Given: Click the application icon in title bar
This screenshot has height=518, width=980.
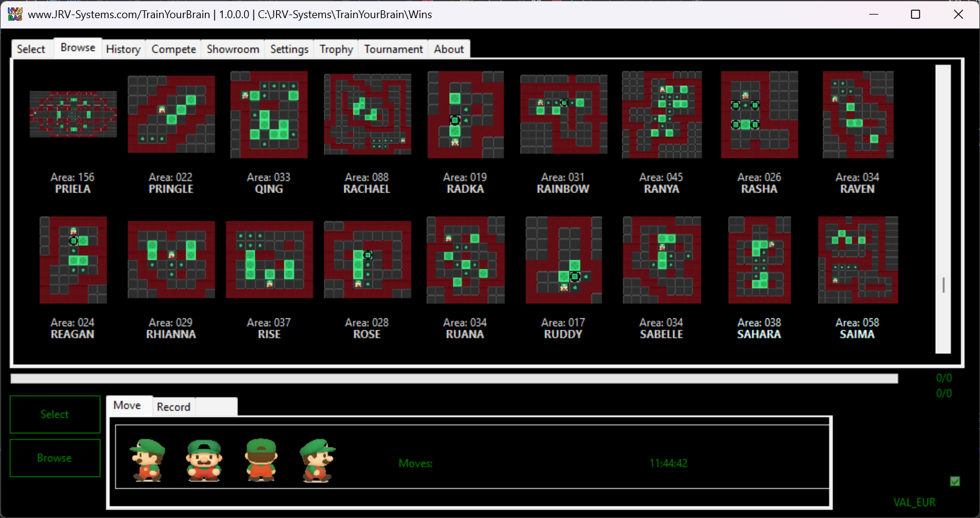Looking at the screenshot, I should [x=15, y=14].
